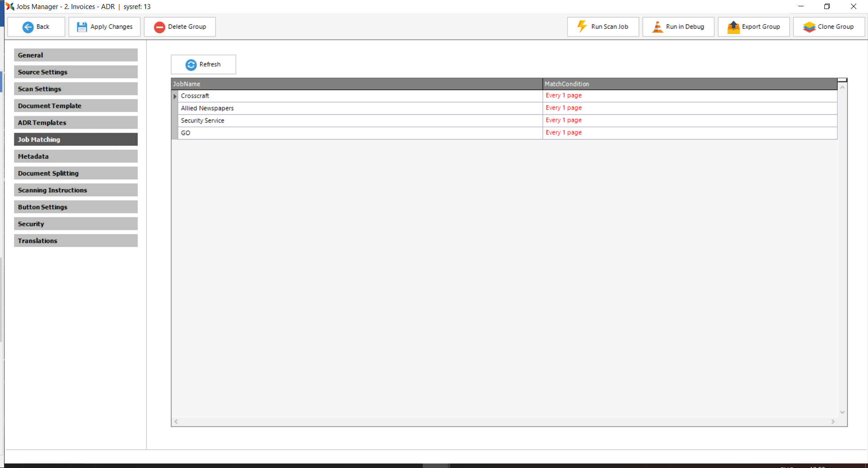Image resolution: width=868 pixels, height=468 pixels.
Task: Click the blue Back arrow icon
Action: (28, 27)
